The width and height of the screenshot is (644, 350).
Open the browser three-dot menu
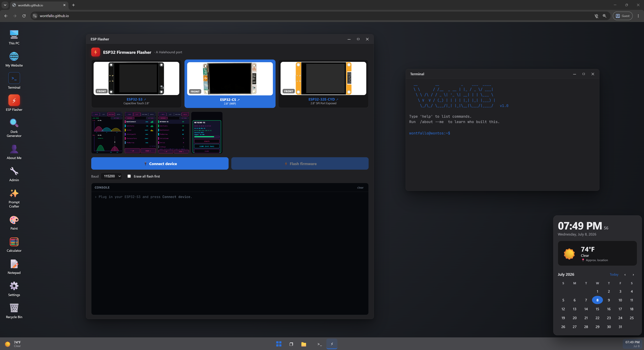click(x=638, y=16)
